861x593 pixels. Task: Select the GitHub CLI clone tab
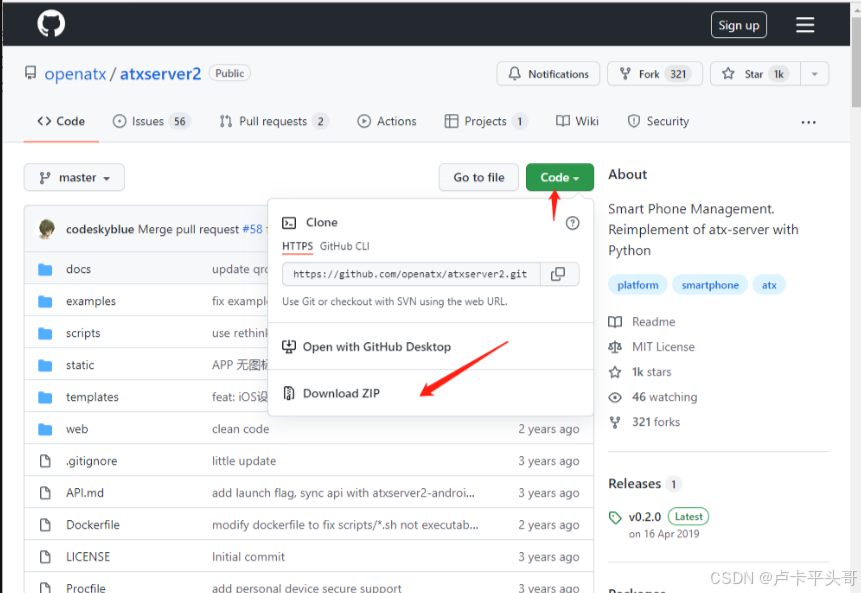click(x=345, y=247)
